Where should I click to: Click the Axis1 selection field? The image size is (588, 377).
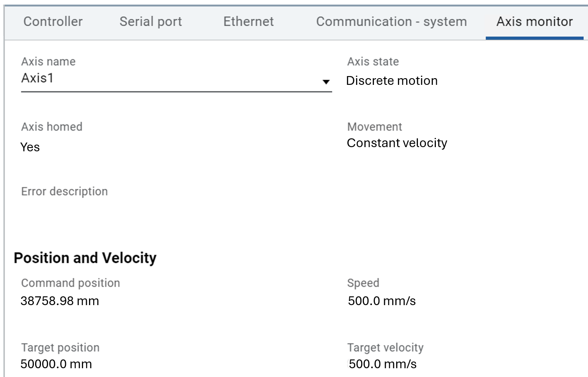(x=167, y=79)
